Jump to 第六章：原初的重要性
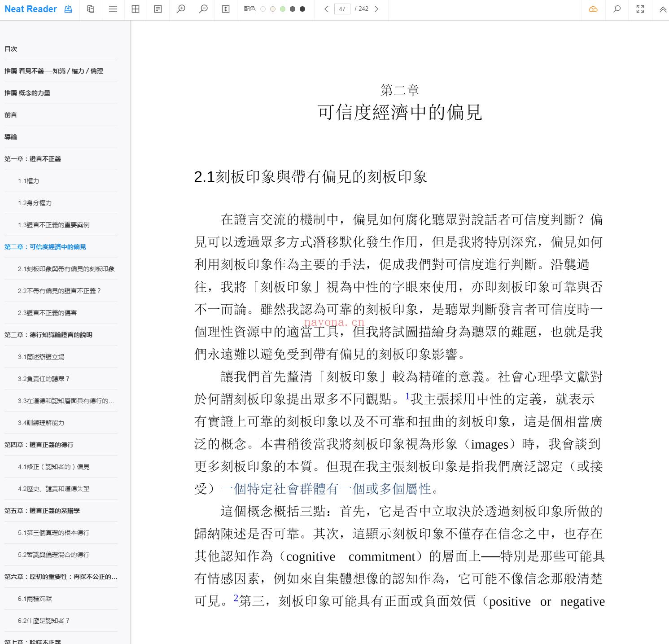 pos(61,577)
